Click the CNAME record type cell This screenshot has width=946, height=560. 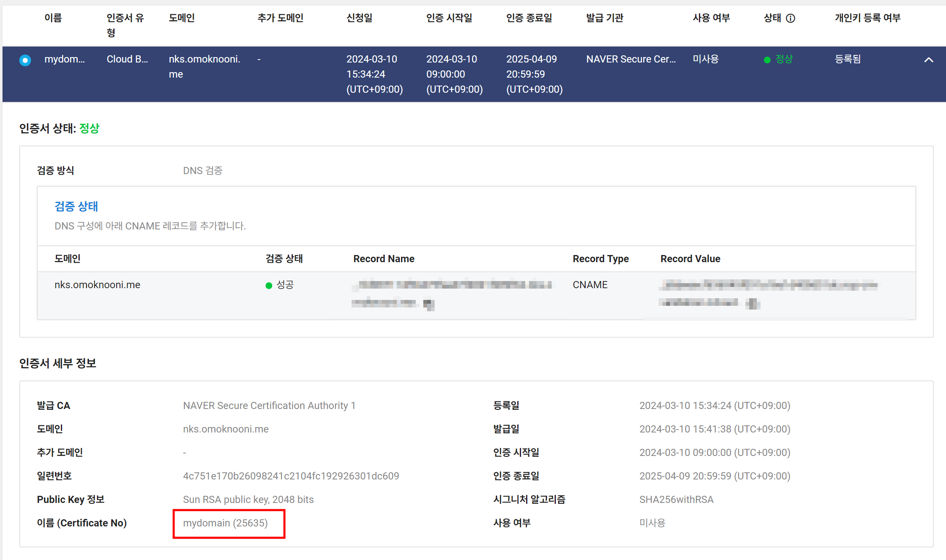[590, 285]
